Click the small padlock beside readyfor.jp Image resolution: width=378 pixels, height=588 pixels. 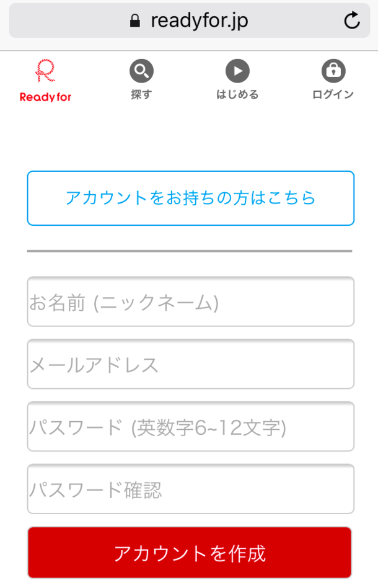(134, 22)
